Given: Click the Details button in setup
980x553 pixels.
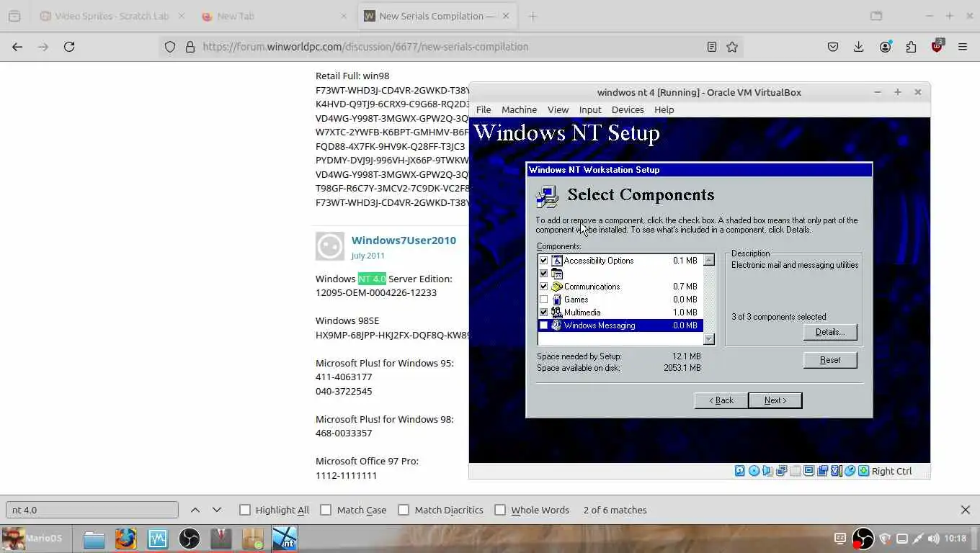Looking at the screenshot, I should 830,332.
